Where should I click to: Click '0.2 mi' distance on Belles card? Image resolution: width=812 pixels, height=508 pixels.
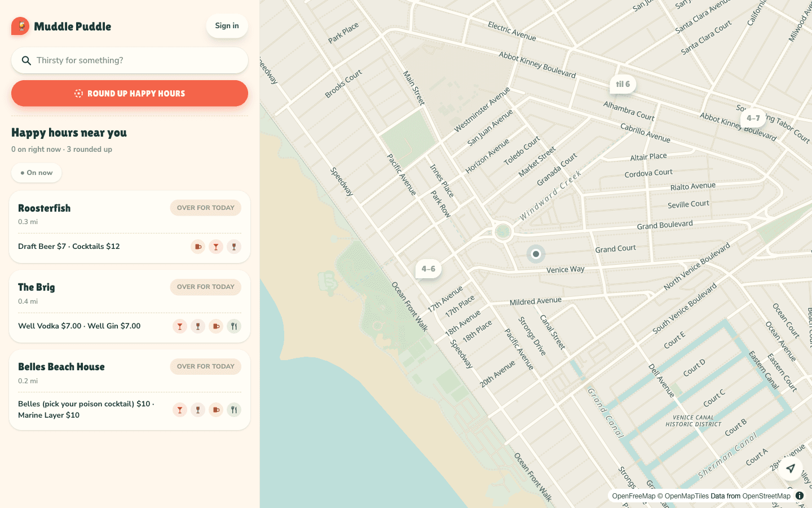tap(28, 381)
